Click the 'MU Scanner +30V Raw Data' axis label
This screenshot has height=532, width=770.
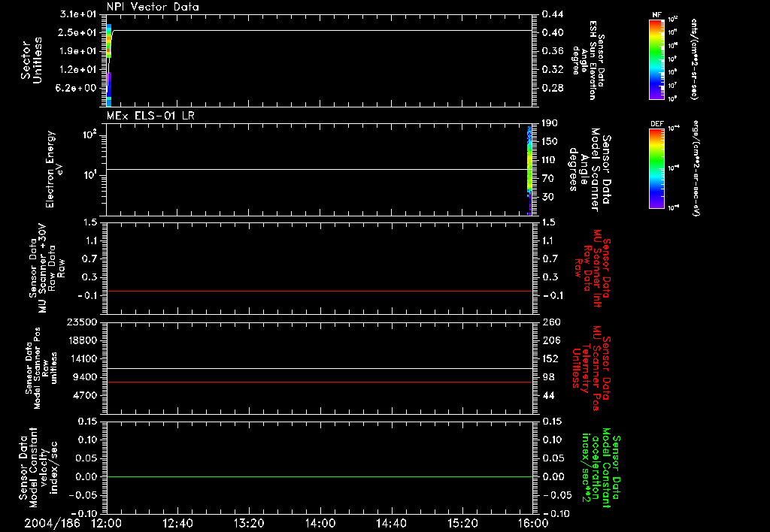[x=47, y=268]
